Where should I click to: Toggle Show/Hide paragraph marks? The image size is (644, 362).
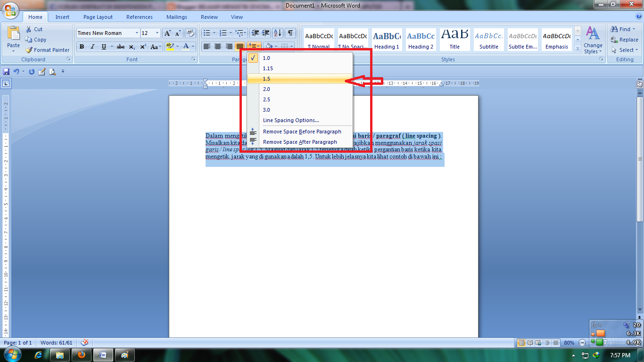pyautogui.click(x=290, y=33)
